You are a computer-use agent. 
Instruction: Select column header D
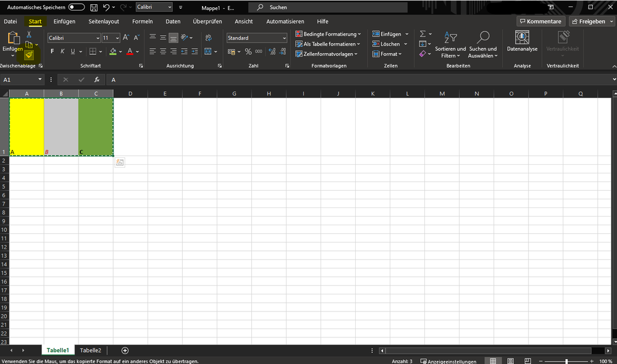130,94
